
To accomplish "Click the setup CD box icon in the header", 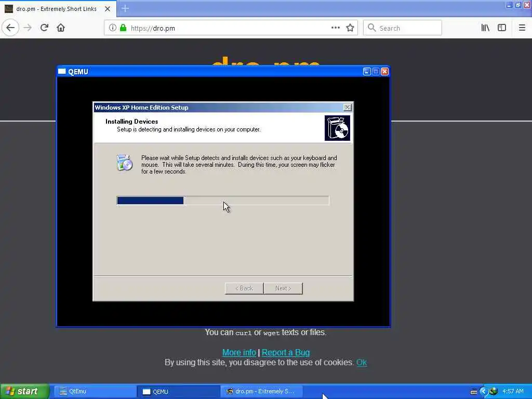I will click(337, 128).
